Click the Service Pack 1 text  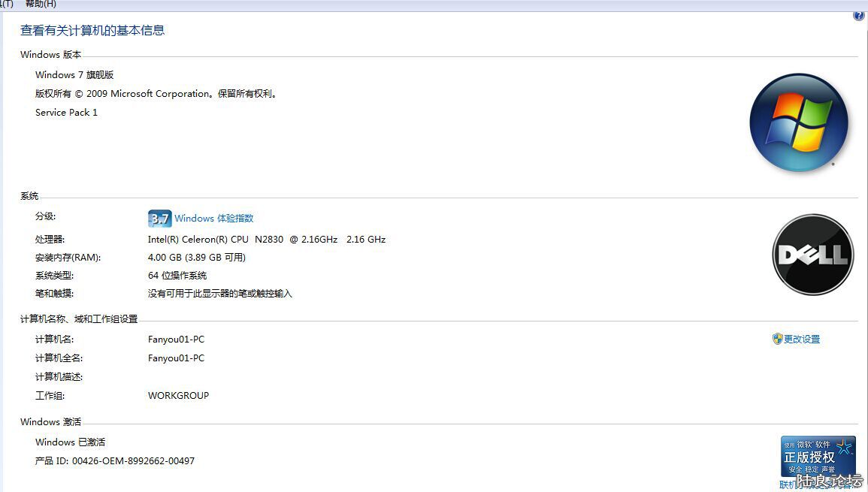pyautogui.click(x=66, y=113)
